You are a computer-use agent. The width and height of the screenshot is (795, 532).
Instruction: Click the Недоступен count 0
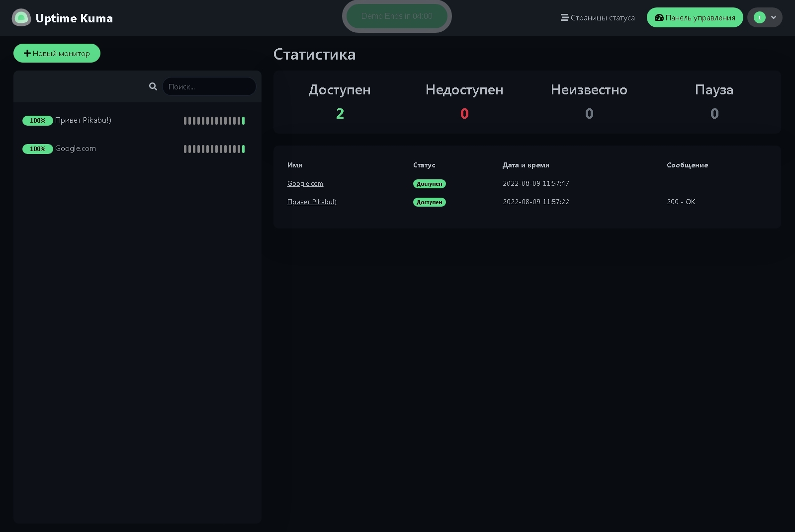[464, 114]
